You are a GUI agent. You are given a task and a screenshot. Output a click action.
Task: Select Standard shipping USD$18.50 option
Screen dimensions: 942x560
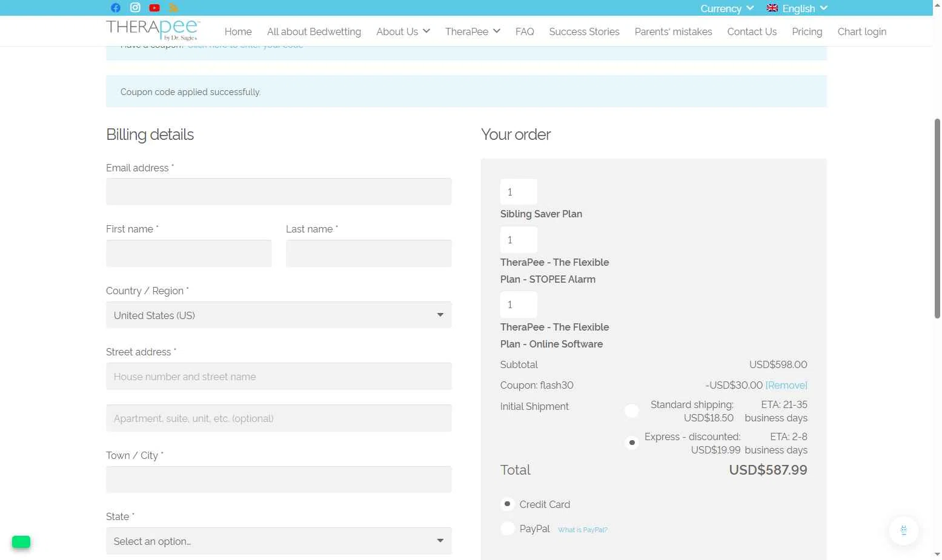[x=632, y=411]
